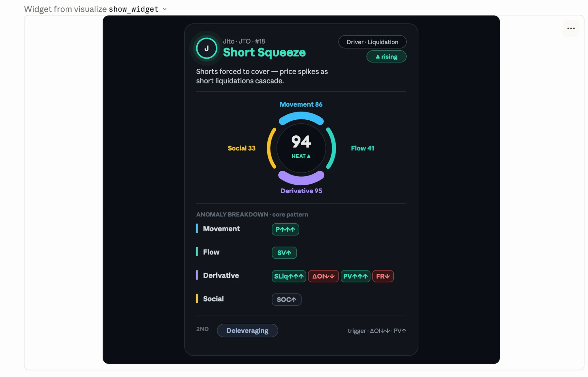Image resolution: width=588 pixels, height=377 pixels.
Task: Expand the show_widget header chevron
Action: coord(165,9)
